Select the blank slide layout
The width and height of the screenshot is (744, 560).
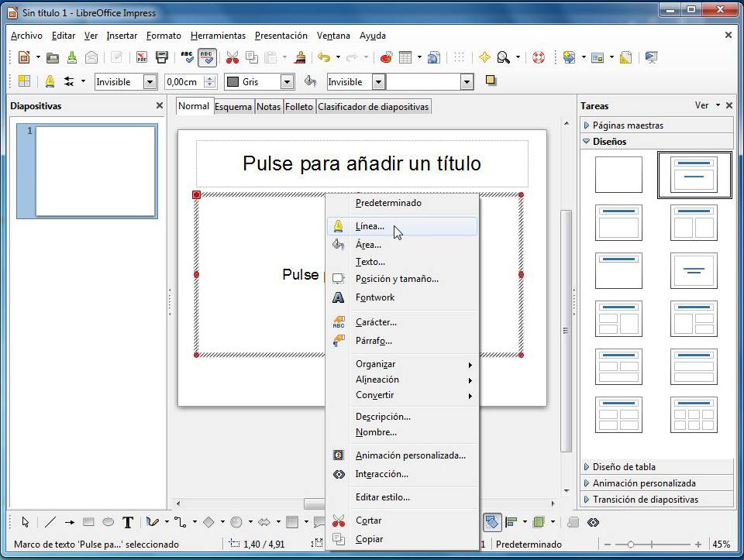pos(618,175)
